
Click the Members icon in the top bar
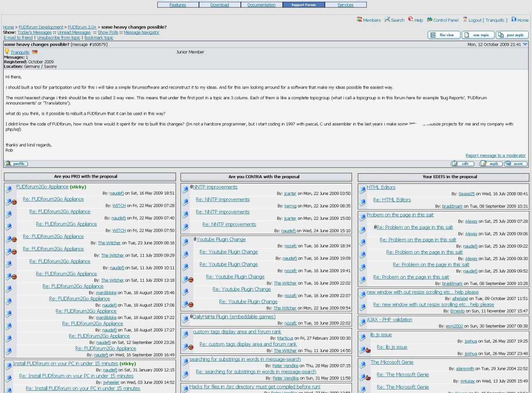click(x=360, y=19)
